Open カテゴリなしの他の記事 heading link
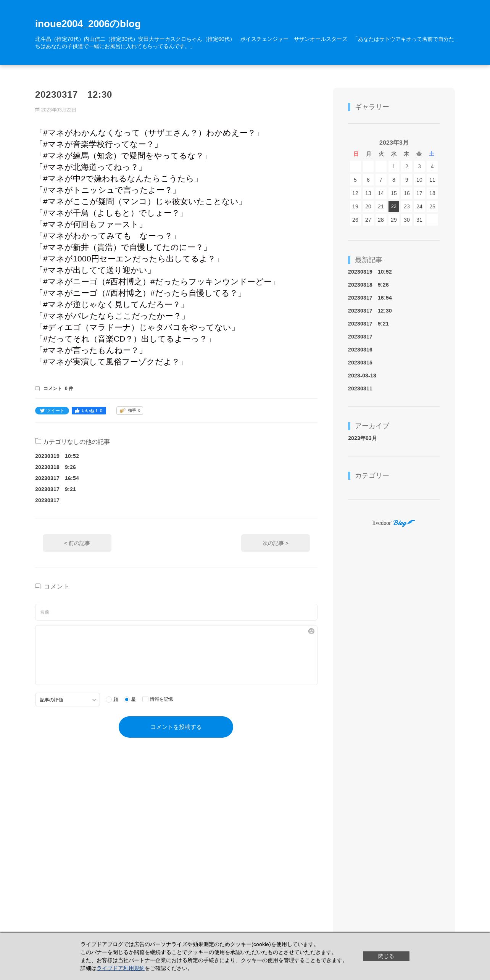Viewport: 490px width, 980px height. click(76, 442)
